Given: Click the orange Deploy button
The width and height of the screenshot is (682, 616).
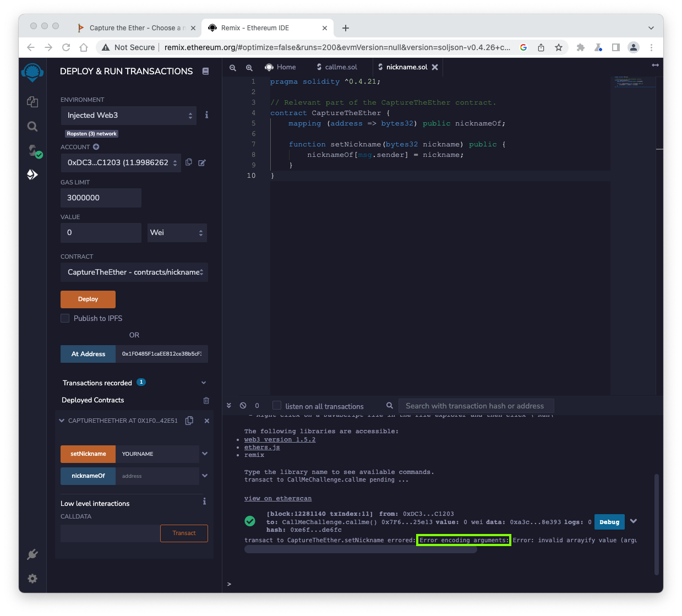Looking at the screenshot, I should coord(88,299).
